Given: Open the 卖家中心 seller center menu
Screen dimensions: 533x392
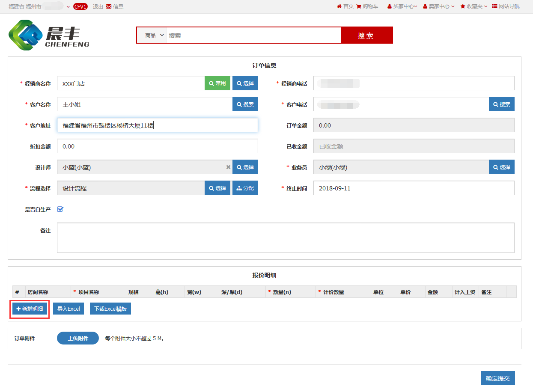Looking at the screenshot, I should pyautogui.click(x=438, y=6).
